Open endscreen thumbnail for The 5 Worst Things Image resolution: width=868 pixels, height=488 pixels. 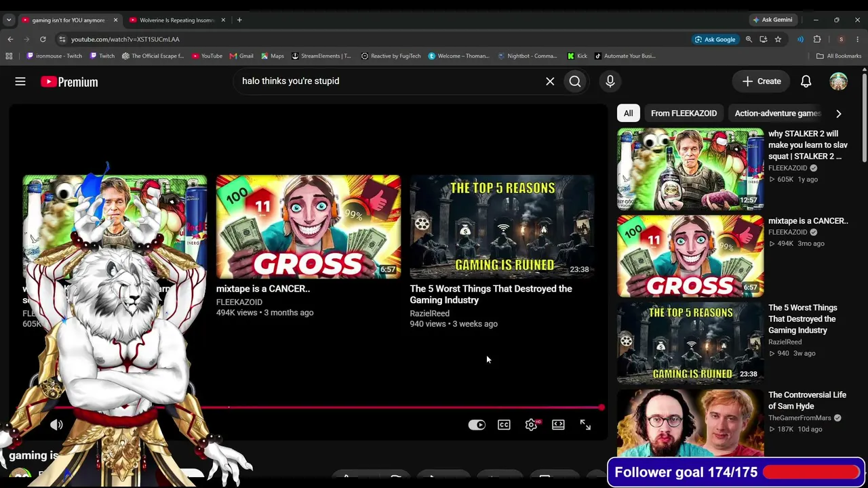(x=502, y=227)
